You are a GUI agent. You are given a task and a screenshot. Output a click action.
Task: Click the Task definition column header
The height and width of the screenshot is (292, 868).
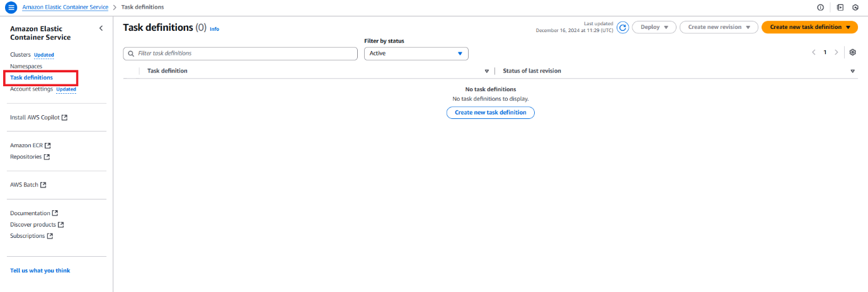[x=167, y=71]
